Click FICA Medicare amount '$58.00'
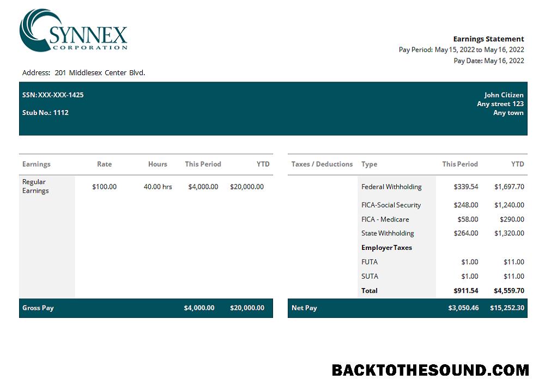The height and width of the screenshot is (392, 545). [x=468, y=219]
